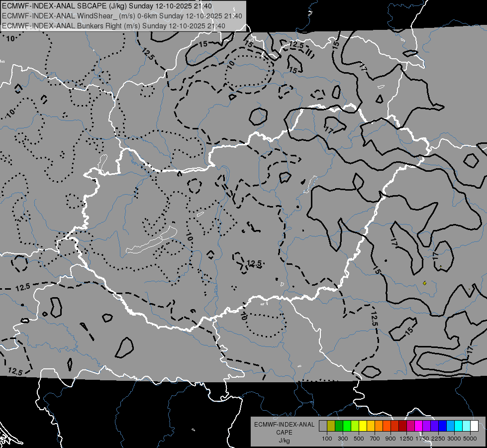Click the legend value 1250
This screenshot has height=448, width=487.
point(406,439)
